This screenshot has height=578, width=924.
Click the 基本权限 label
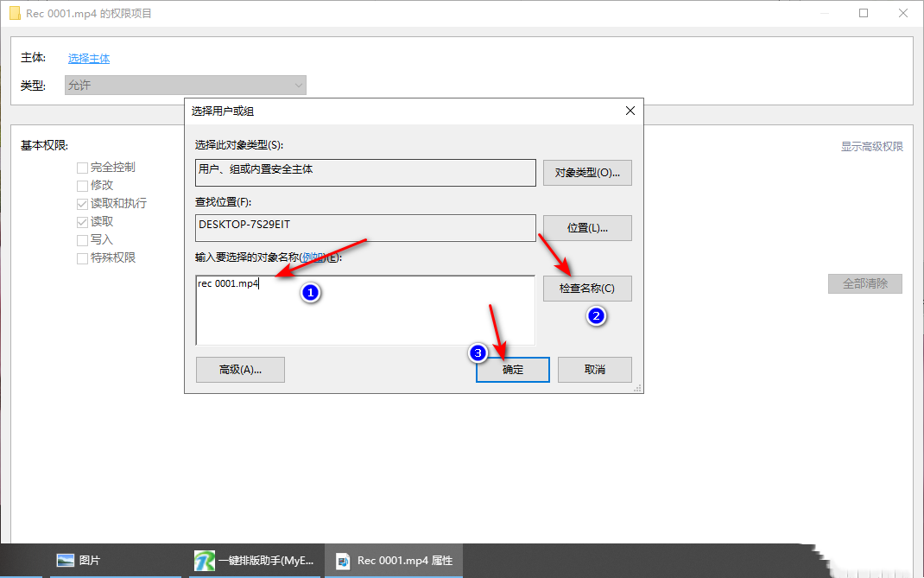[x=45, y=146]
